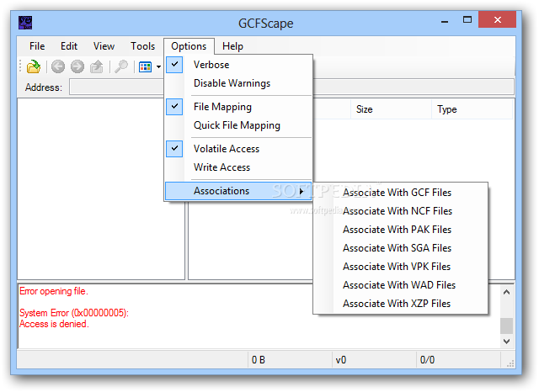Click the 'v0' status bar entry

tap(341, 360)
